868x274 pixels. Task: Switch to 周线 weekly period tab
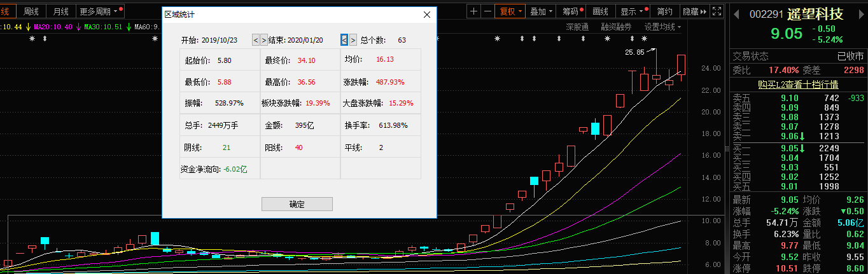point(31,11)
